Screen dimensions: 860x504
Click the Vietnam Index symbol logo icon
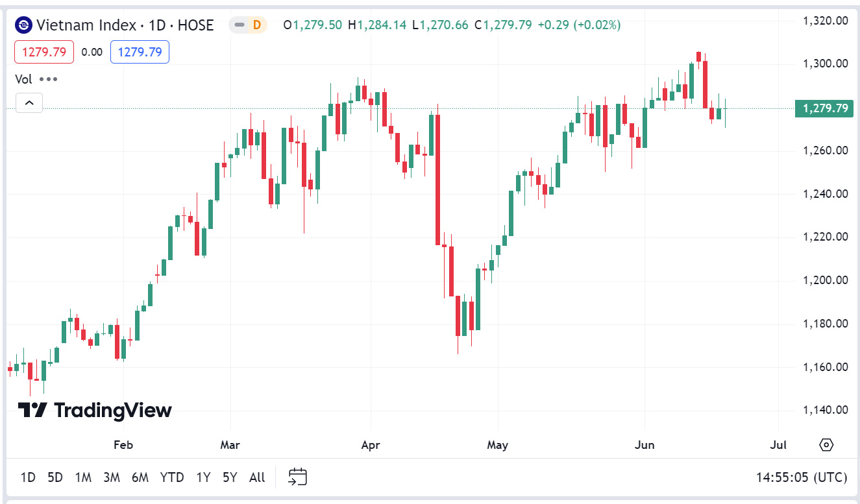[23, 25]
